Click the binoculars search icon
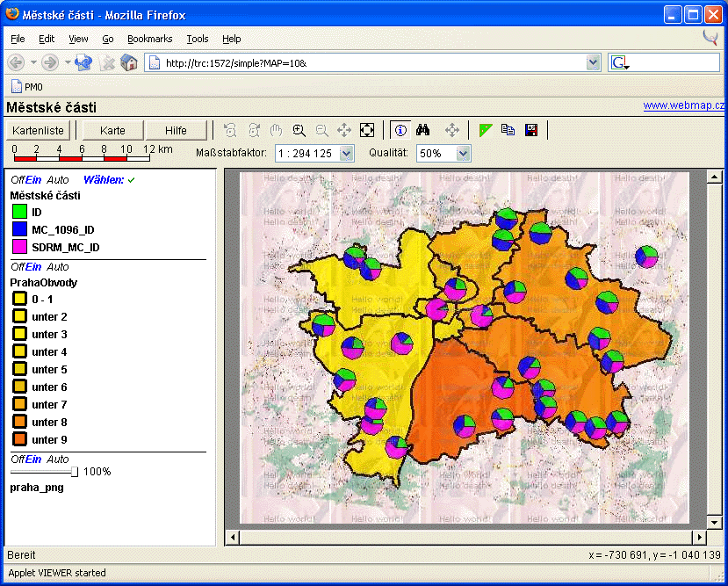 click(x=422, y=130)
